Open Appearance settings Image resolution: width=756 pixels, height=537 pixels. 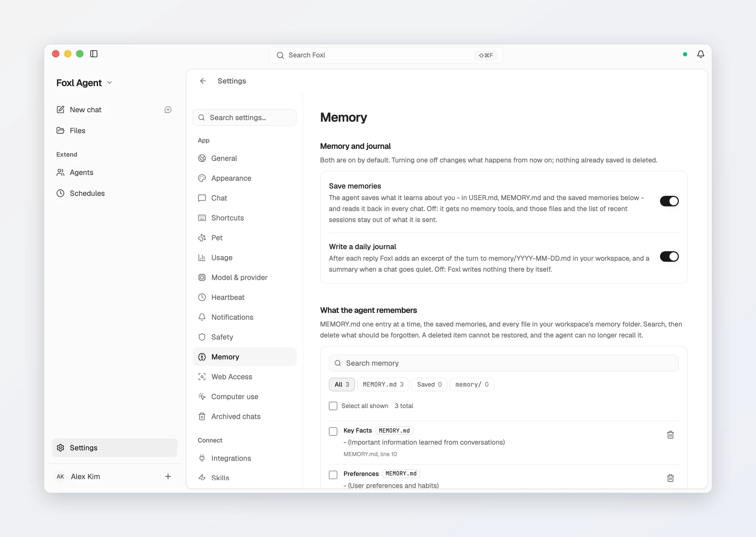click(x=244, y=178)
